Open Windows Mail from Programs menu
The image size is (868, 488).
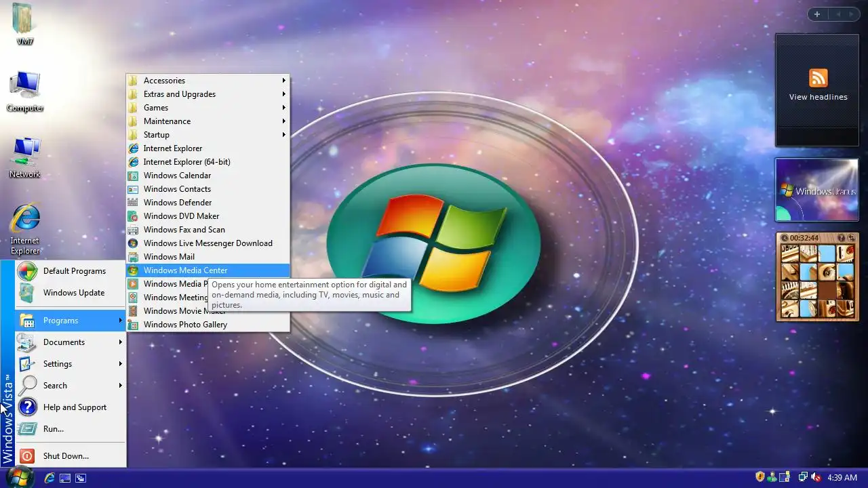tap(208, 257)
